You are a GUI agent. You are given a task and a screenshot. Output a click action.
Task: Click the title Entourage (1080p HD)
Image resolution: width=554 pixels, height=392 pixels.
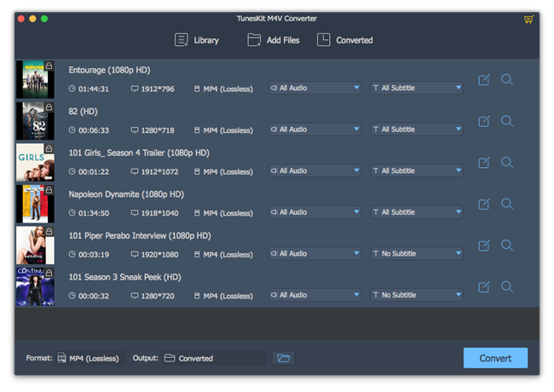click(109, 70)
